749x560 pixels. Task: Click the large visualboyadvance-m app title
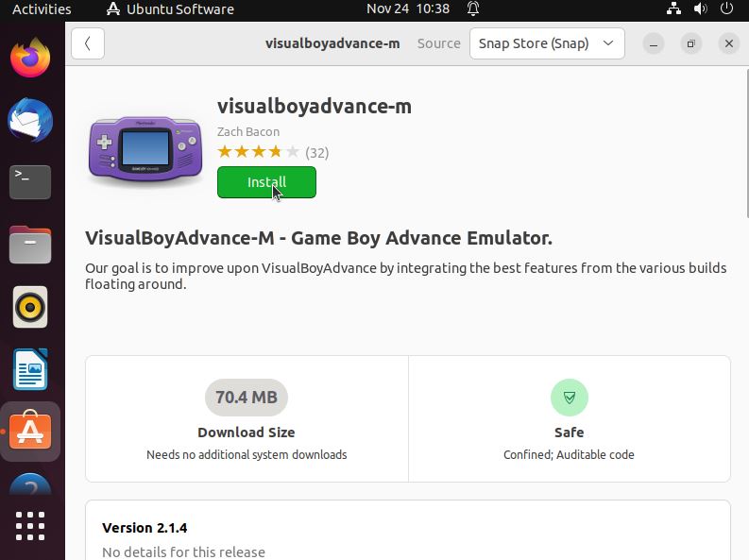point(315,106)
